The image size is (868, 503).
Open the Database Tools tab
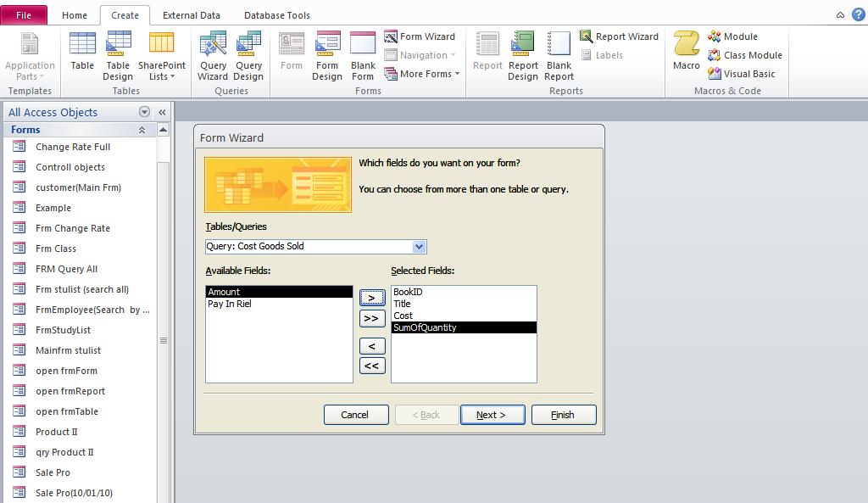277,15
